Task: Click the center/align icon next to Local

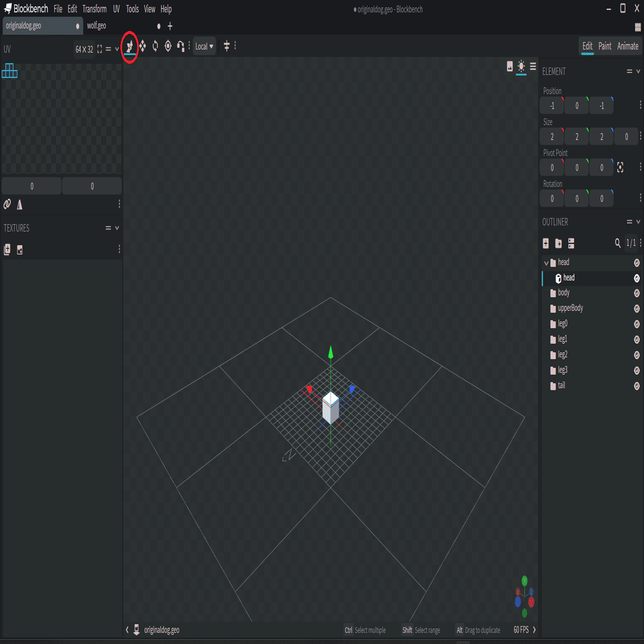Action: [x=226, y=46]
